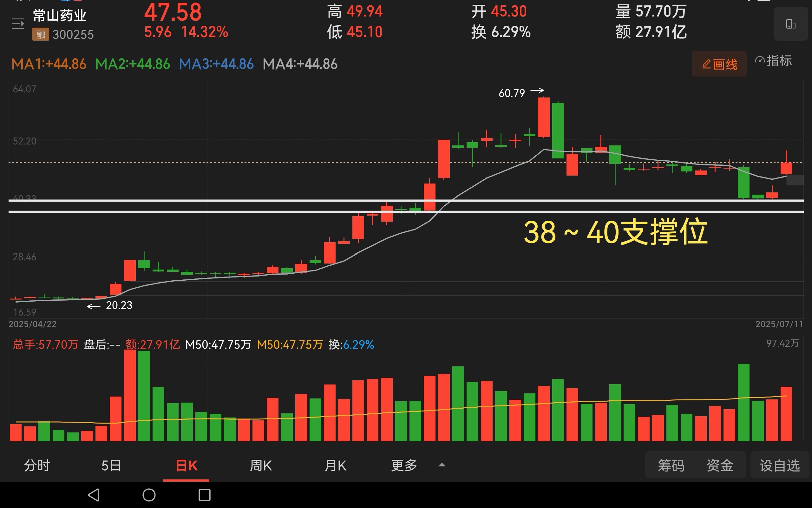Tap the current price 47.58
The image size is (812, 508).
click(x=173, y=12)
